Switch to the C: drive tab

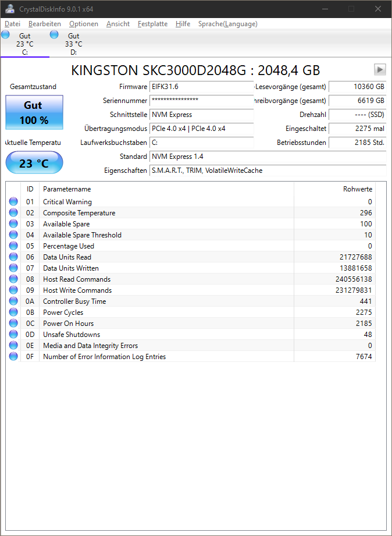coord(25,44)
